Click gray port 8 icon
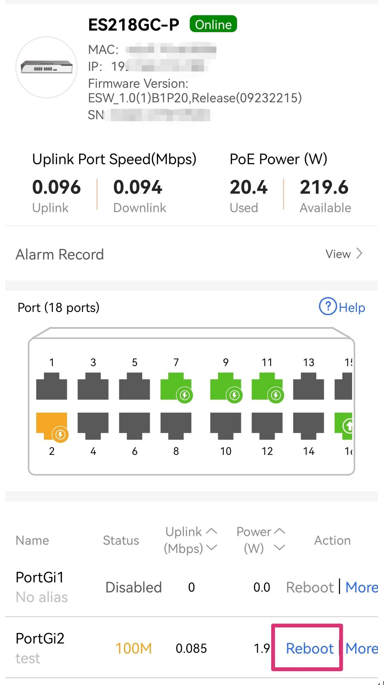Image resolution: width=385 pixels, height=685 pixels. click(x=176, y=426)
